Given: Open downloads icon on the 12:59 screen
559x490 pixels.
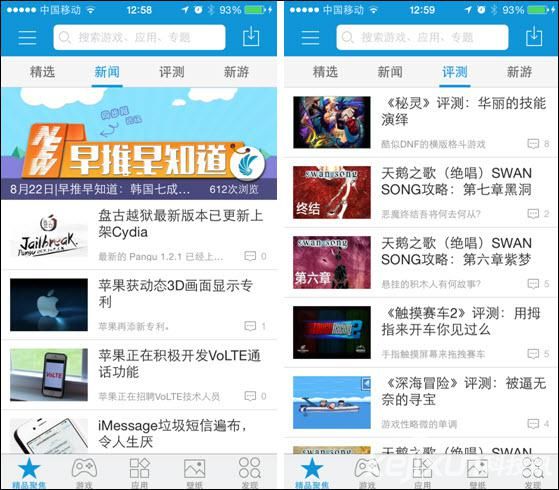Looking at the screenshot, I should click(534, 36).
